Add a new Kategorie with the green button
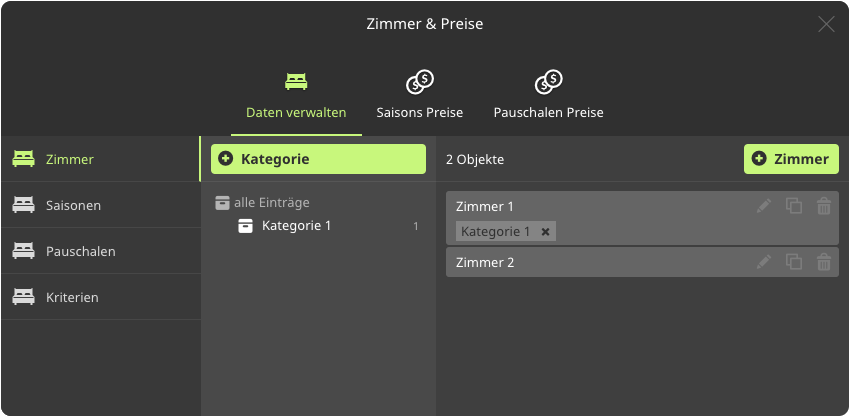The width and height of the screenshot is (850, 417). tap(318, 159)
